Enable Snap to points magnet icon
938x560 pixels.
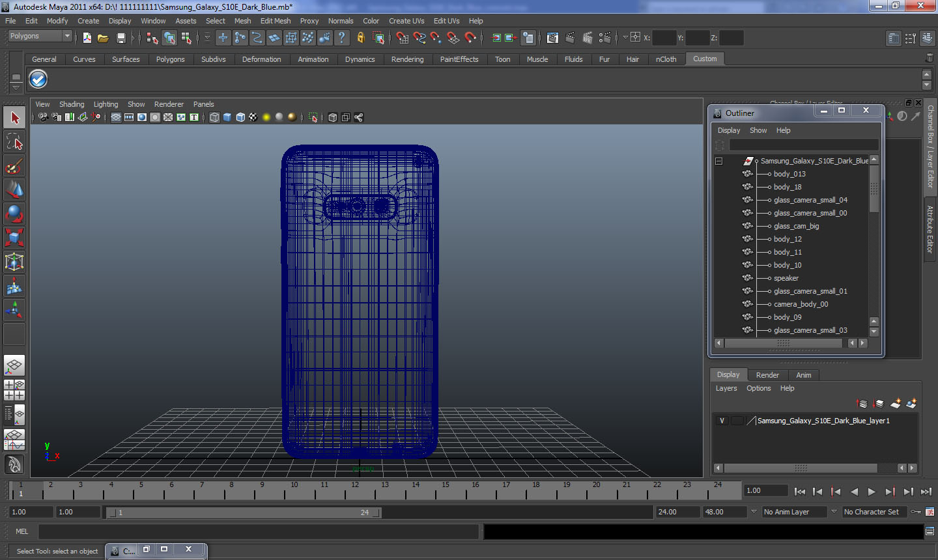[x=436, y=38]
